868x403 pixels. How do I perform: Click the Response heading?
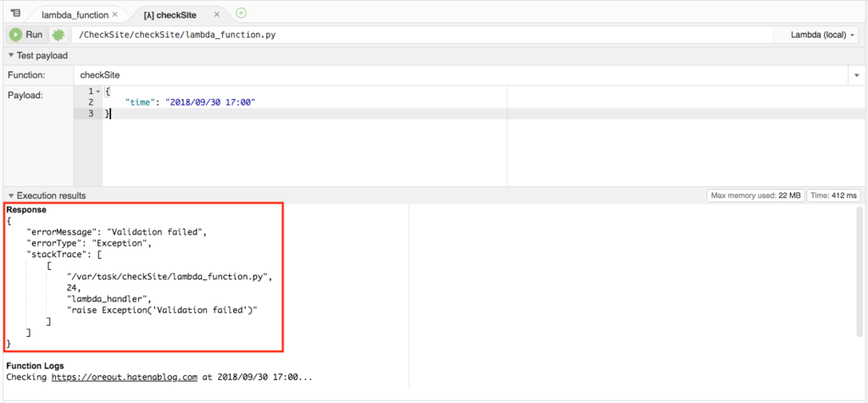coord(26,210)
